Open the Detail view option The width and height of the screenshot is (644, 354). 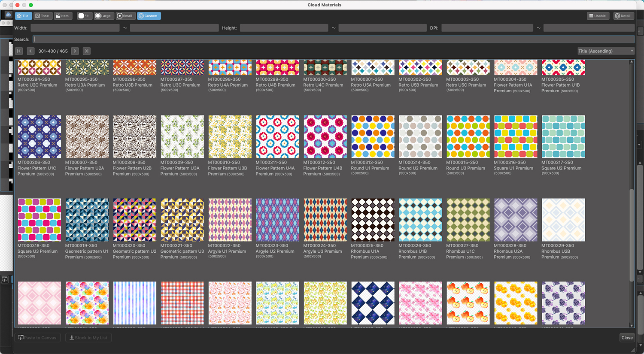[x=623, y=16]
